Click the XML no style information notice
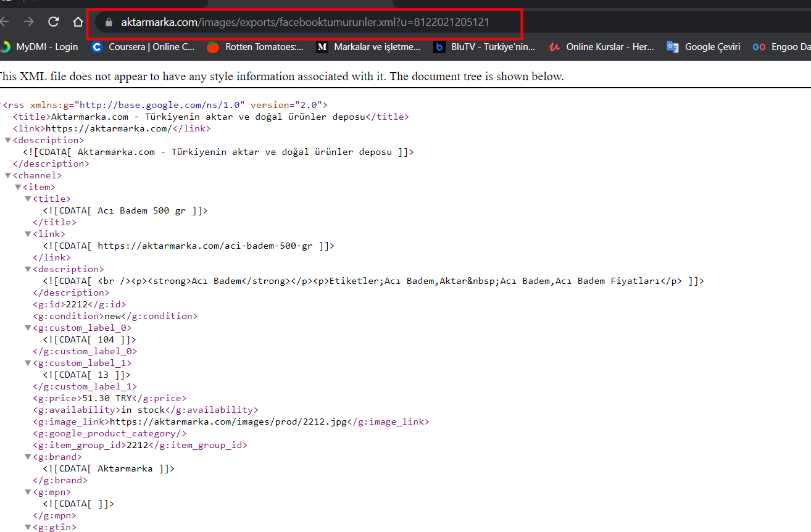 coord(281,77)
